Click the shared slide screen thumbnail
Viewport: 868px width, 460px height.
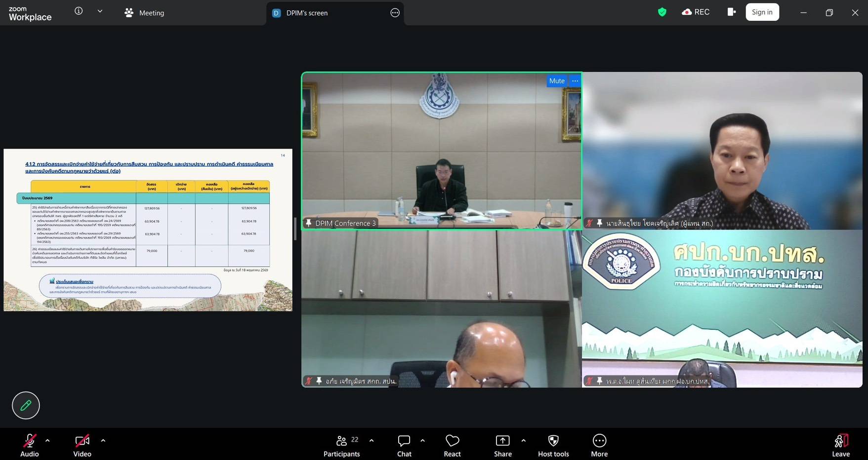click(x=148, y=230)
